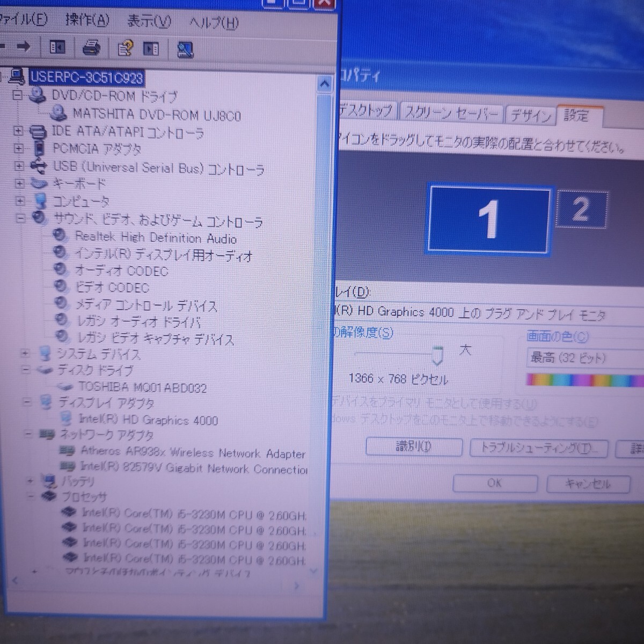The image size is (644, 644).
Task: Click the 識別(I) button
Action: pos(414,447)
